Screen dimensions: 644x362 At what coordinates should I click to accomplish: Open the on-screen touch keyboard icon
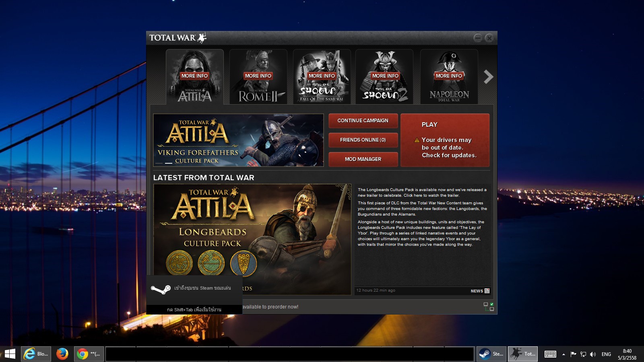(x=550, y=354)
